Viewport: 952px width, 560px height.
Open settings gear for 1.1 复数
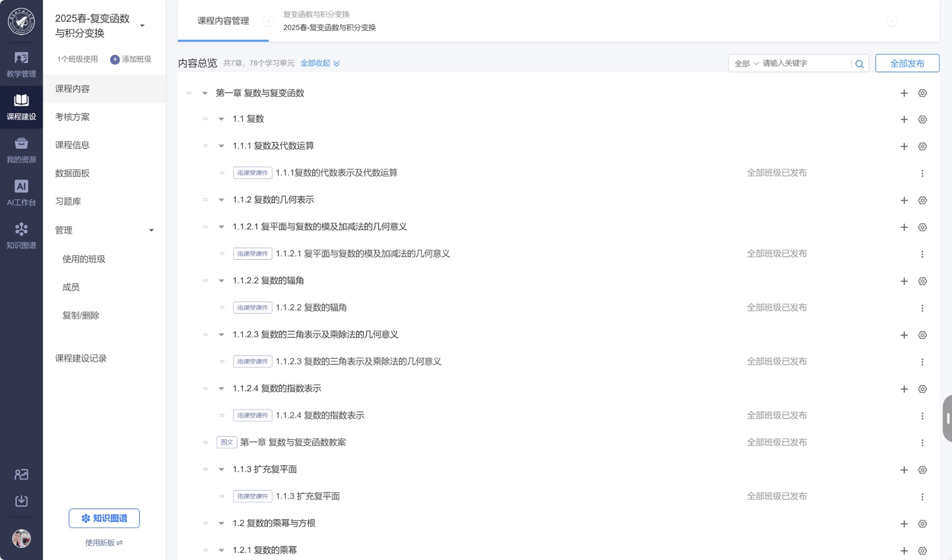click(922, 119)
